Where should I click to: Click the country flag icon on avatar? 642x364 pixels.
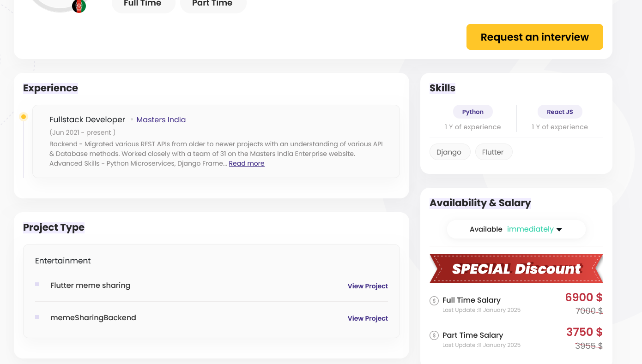point(79,6)
